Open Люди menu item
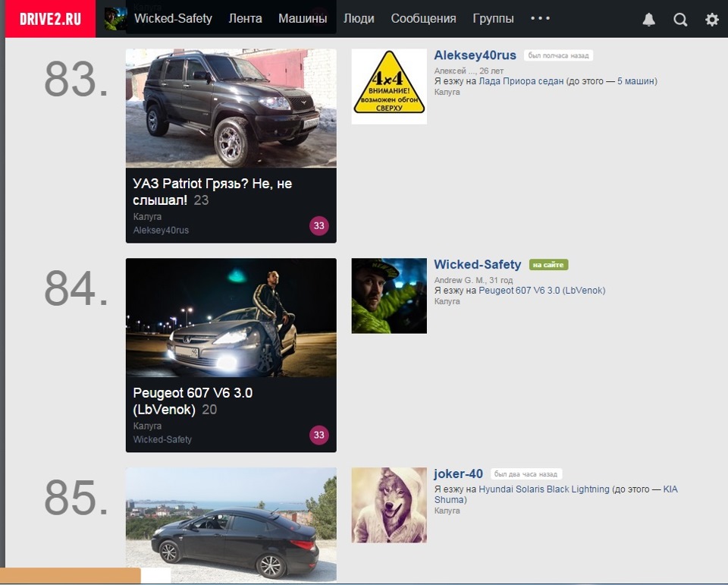 click(x=359, y=18)
